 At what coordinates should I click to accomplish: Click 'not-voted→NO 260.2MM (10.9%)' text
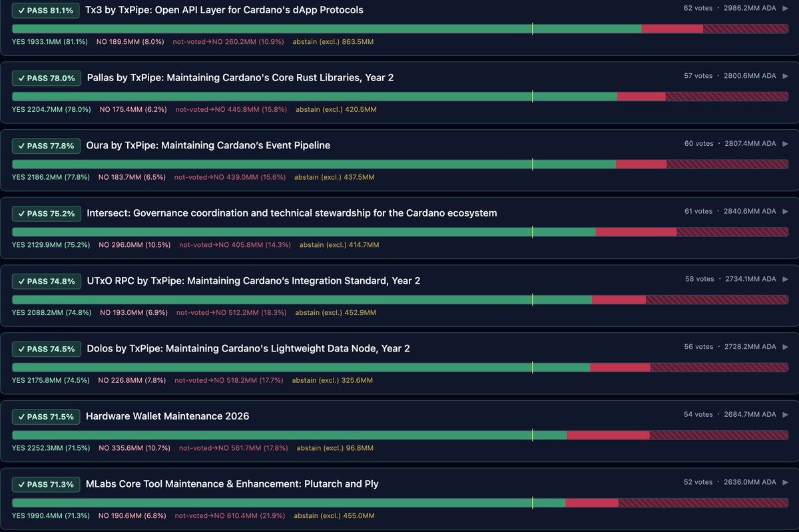(228, 42)
